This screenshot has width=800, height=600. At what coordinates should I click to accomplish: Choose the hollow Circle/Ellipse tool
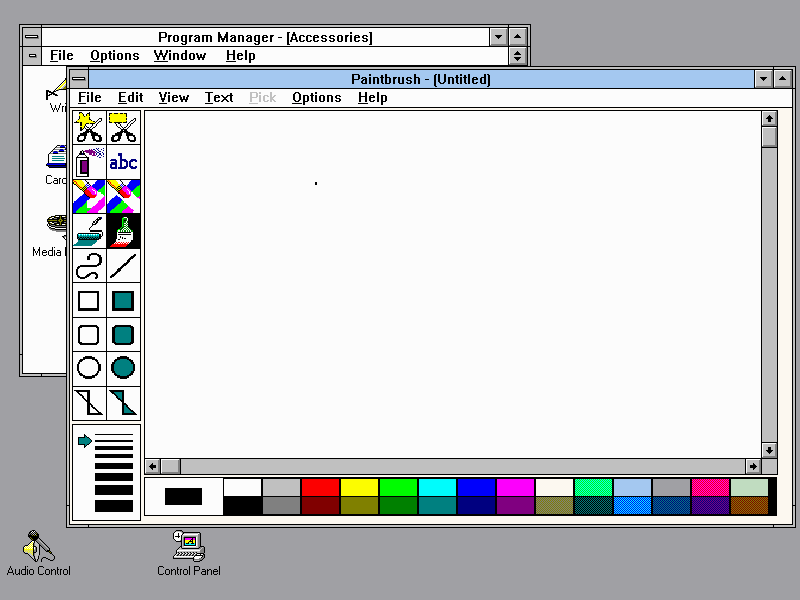click(x=89, y=368)
